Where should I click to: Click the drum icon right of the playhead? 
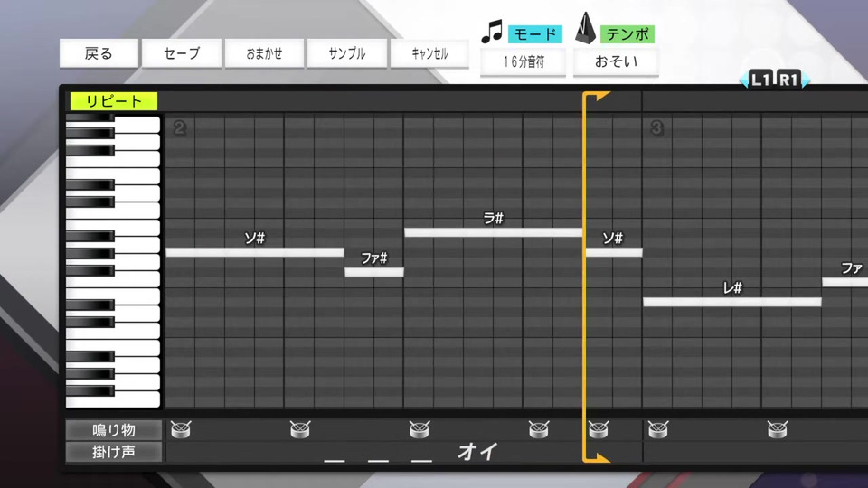click(x=599, y=429)
